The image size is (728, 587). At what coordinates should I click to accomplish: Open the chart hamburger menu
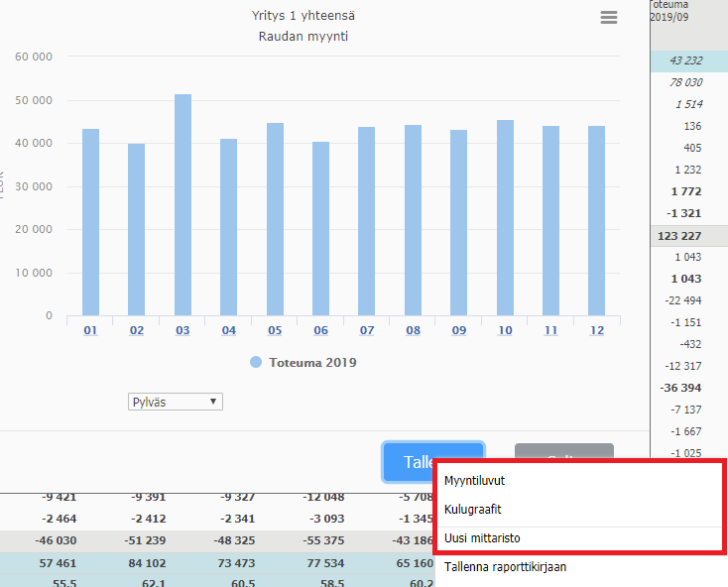coord(609,18)
